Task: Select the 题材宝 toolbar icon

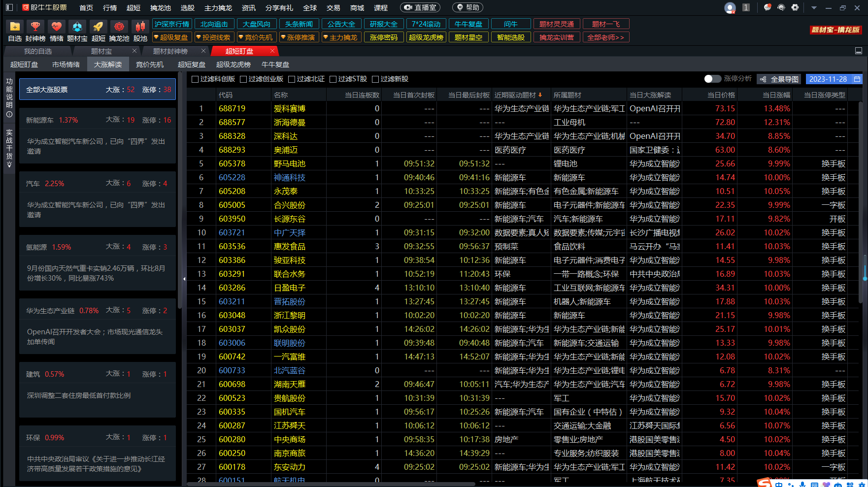Action: (77, 27)
